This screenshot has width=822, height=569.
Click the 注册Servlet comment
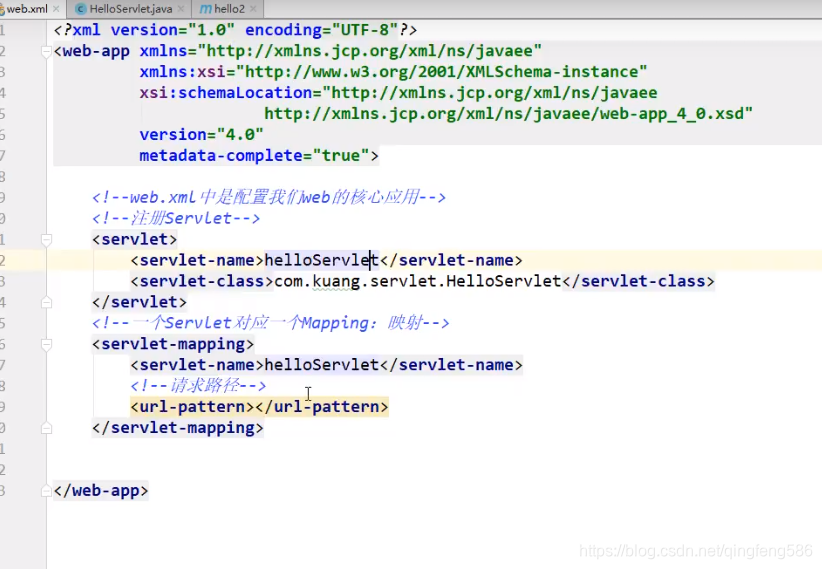(176, 218)
